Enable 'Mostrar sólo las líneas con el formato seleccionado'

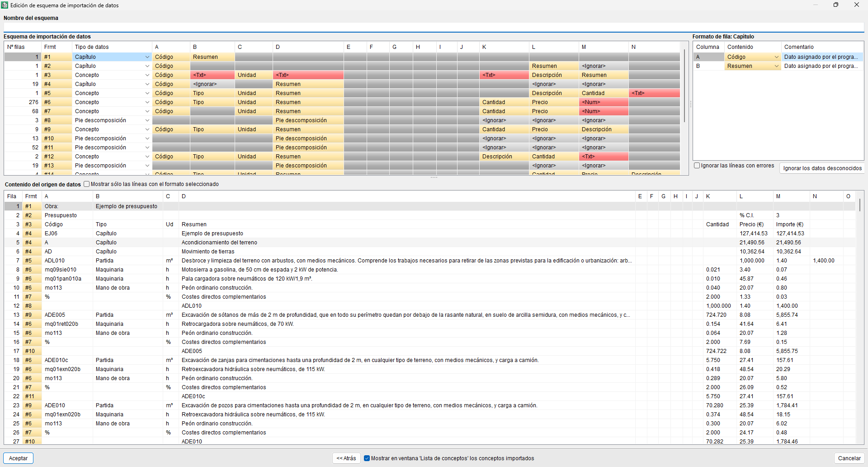point(87,184)
